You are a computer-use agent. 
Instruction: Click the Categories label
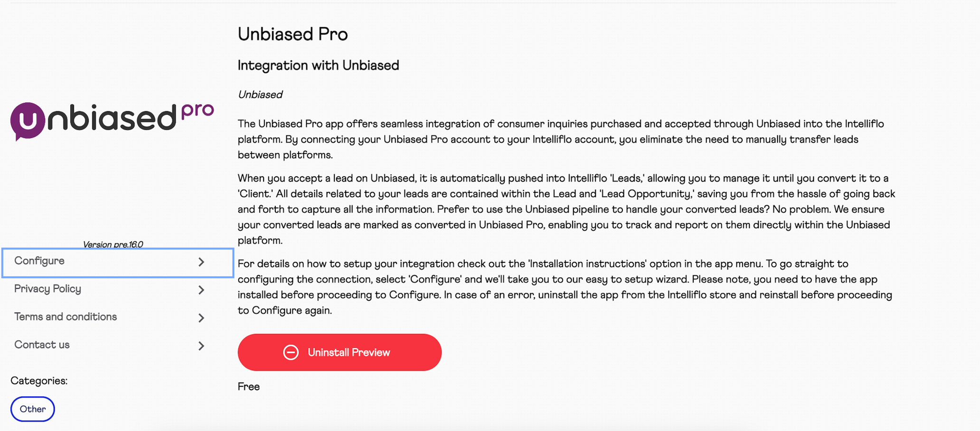(x=39, y=381)
